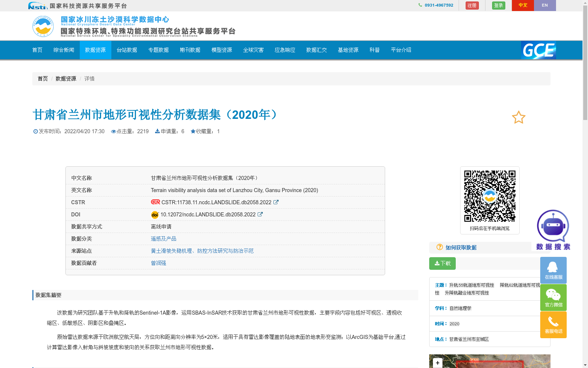588x368 pixels.
Task: Open the 综合新闻 nav item
Action: (x=64, y=50)
